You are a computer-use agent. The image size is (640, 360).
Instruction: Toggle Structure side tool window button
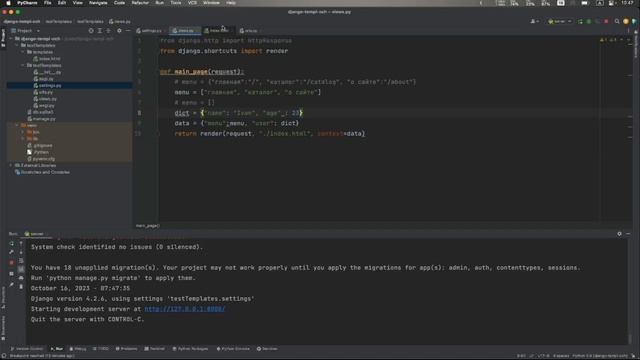[3, 297]
